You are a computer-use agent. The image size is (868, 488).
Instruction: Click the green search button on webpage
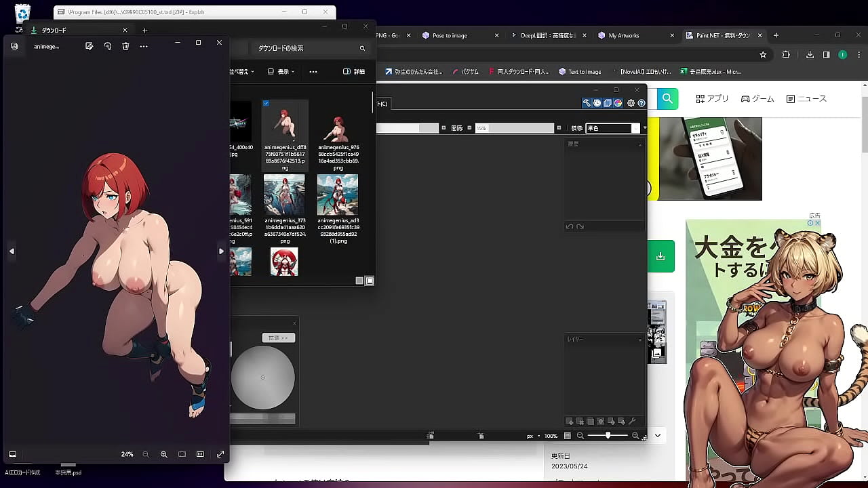[667, 99]
